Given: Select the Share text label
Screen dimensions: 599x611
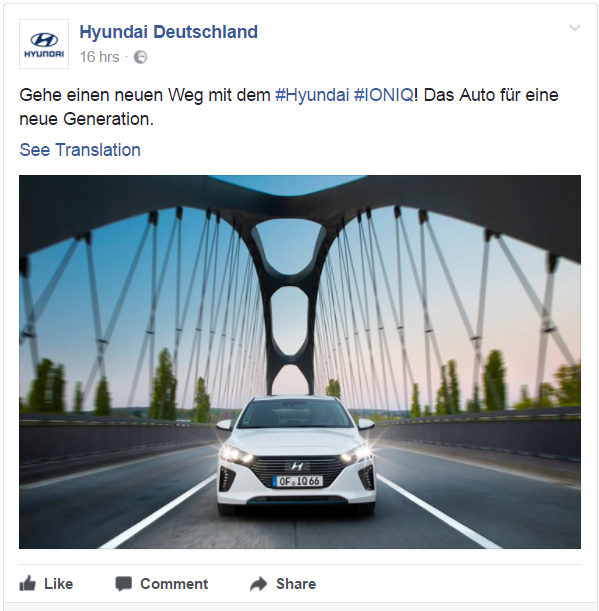Looking at the screenshot, I should pos(296,584).
